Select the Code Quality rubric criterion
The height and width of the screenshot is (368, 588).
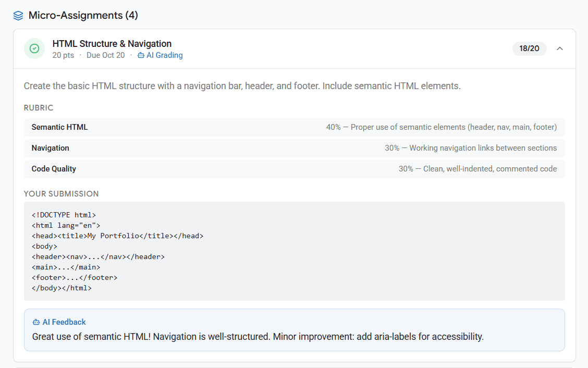click(54, 169)
